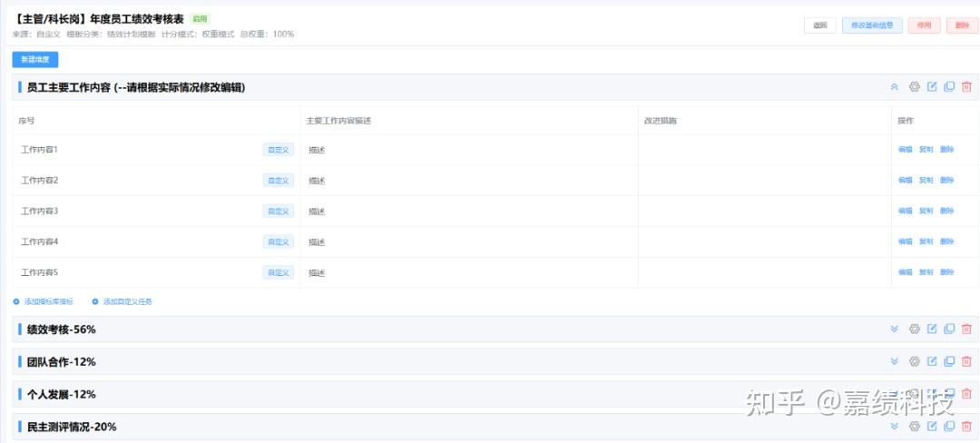Viewport: 980px width, 443px height.
Task: Click 删除 in the 工作内容3 row
Action: [946, 212]
